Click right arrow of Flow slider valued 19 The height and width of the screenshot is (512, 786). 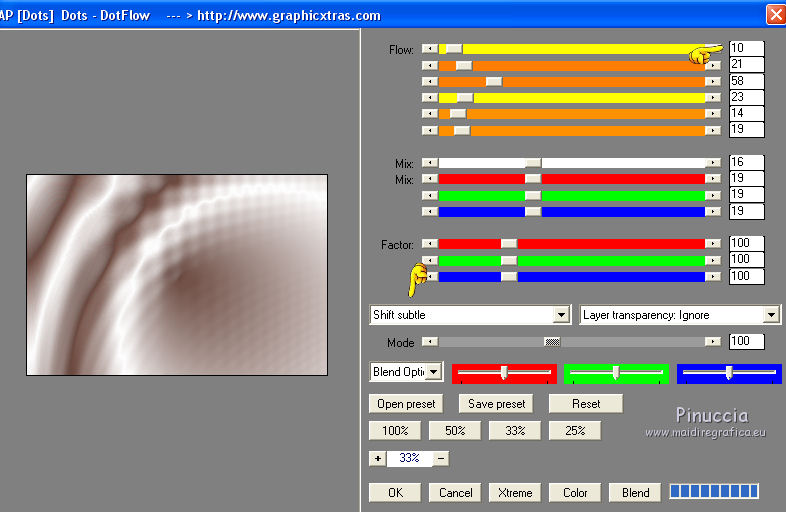pyautogui.click(x=713, y=130)
